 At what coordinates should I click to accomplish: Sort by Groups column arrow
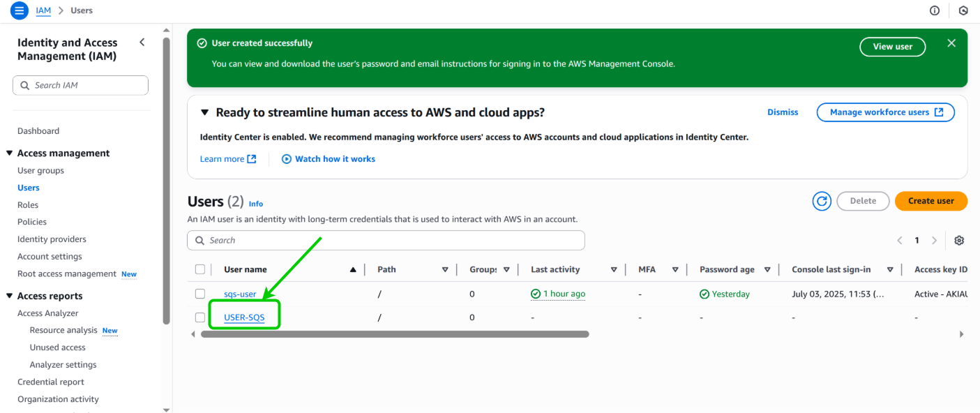click(x=506, y=270)
